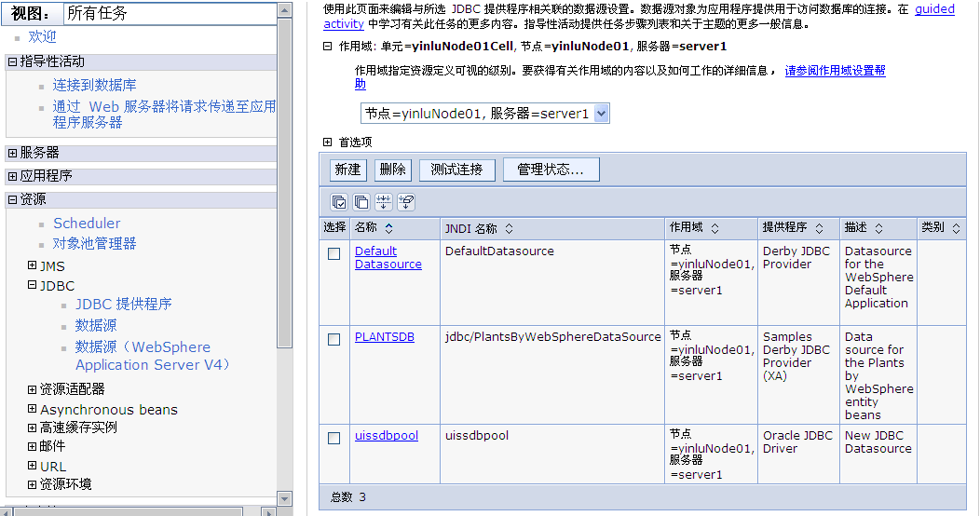
Task: Sort table by JNDI 名称 column arrows
Action: click(x=509, y=228)
